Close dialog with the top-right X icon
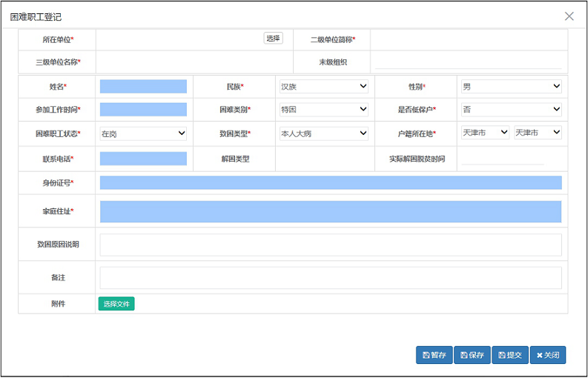The height and width of the screenshot is (378, 588). tap(569, 16)
